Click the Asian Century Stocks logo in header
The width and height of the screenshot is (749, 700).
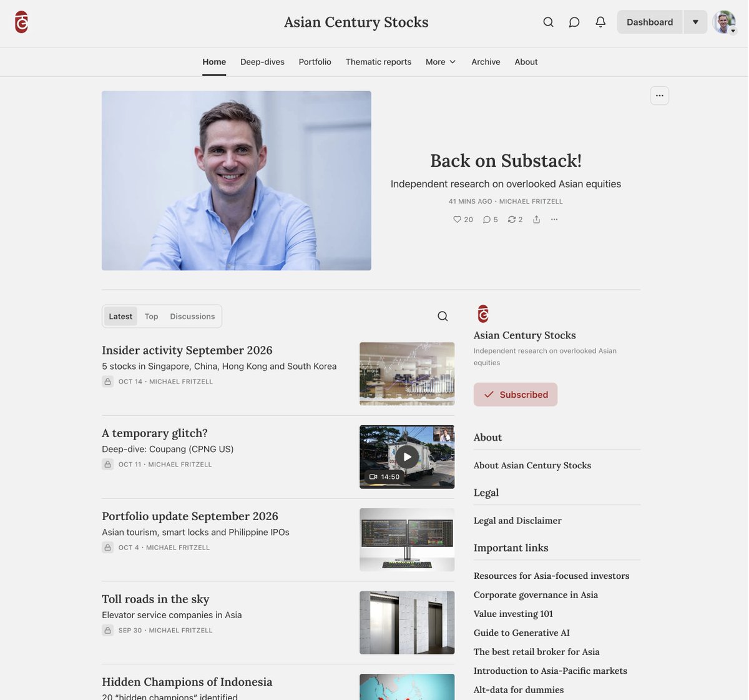[22, 22]
